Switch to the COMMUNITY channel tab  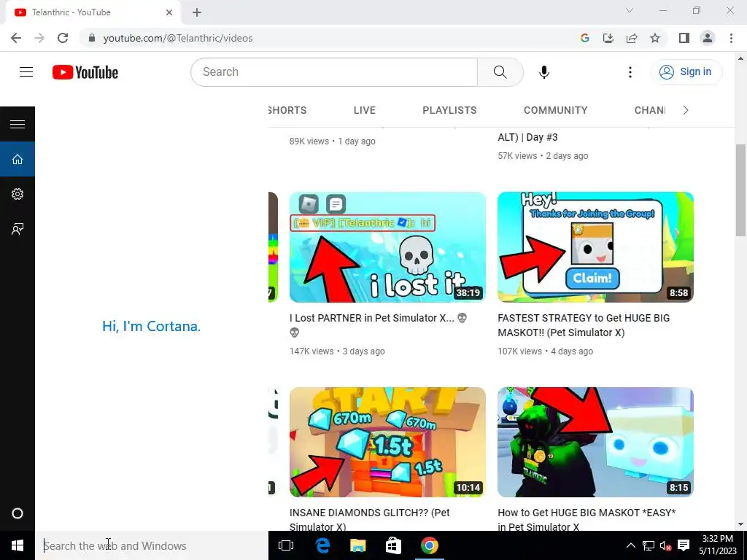555,110
